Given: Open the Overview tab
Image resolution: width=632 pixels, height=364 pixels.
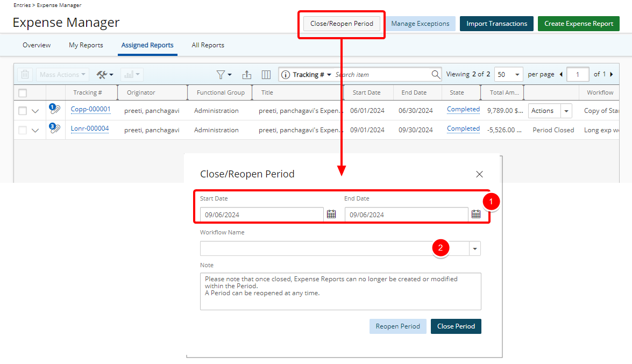Looking at the screenshot, I should tap(37, 45).
